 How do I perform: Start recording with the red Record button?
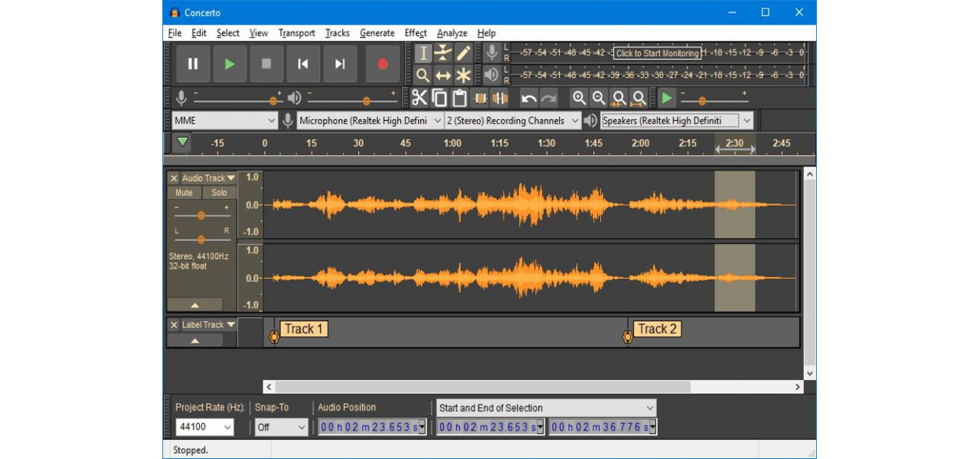pyautogui.click(x=383, y=64)
